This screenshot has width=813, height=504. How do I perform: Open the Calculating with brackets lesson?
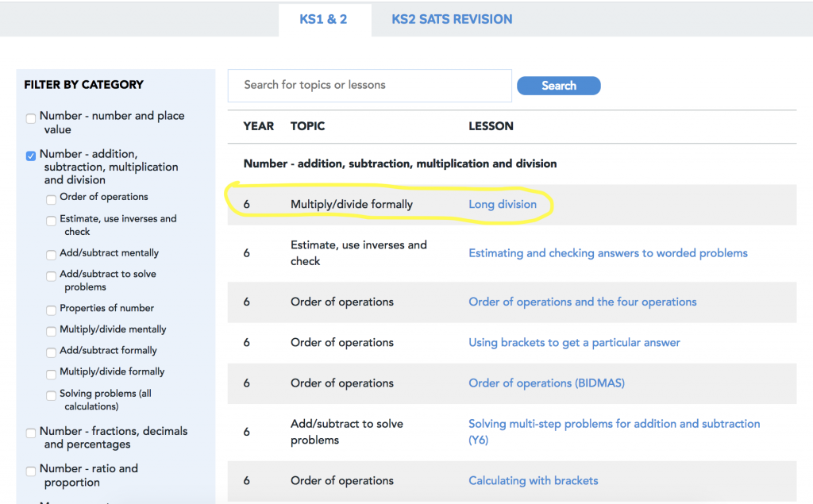coord(533,480)
